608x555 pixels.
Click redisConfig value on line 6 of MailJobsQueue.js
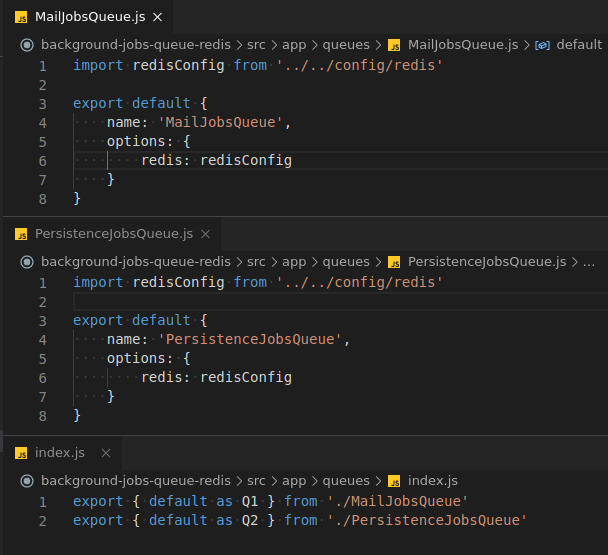246,161
